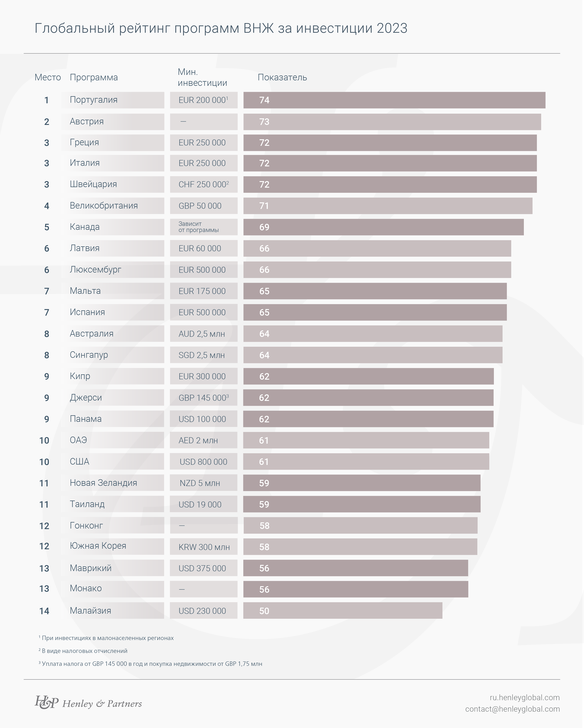Open the ru.henleyglobal.com link
Image resolution: width=584 pixels, height=728 pixels.
tap(524, 697)
